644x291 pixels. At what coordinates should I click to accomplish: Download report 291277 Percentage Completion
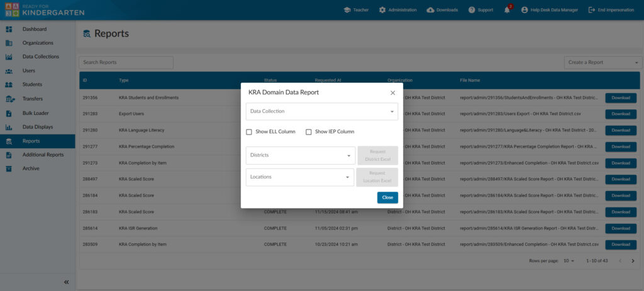click(621, 147)
